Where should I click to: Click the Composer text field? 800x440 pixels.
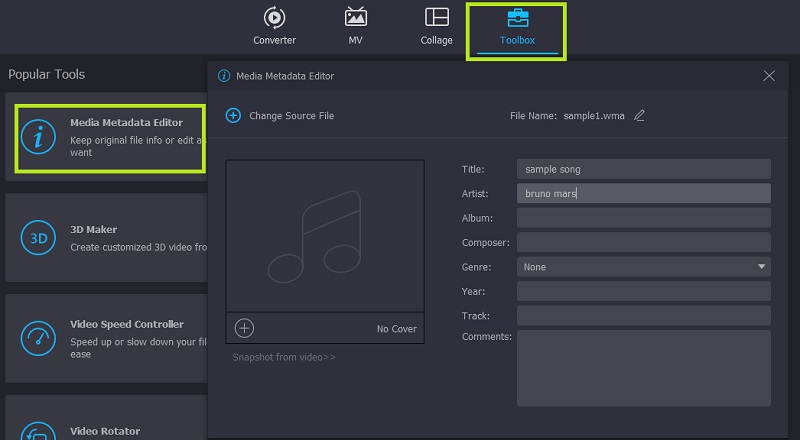(x=643, y=242)
